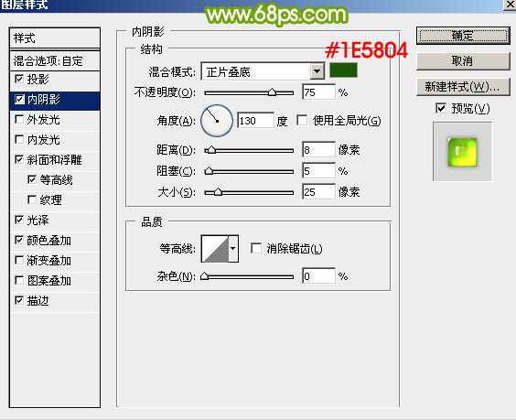The height and width of the screenshot is (420, 516).
Task: Click the 取消 cancel button
Action: [463, 61]
